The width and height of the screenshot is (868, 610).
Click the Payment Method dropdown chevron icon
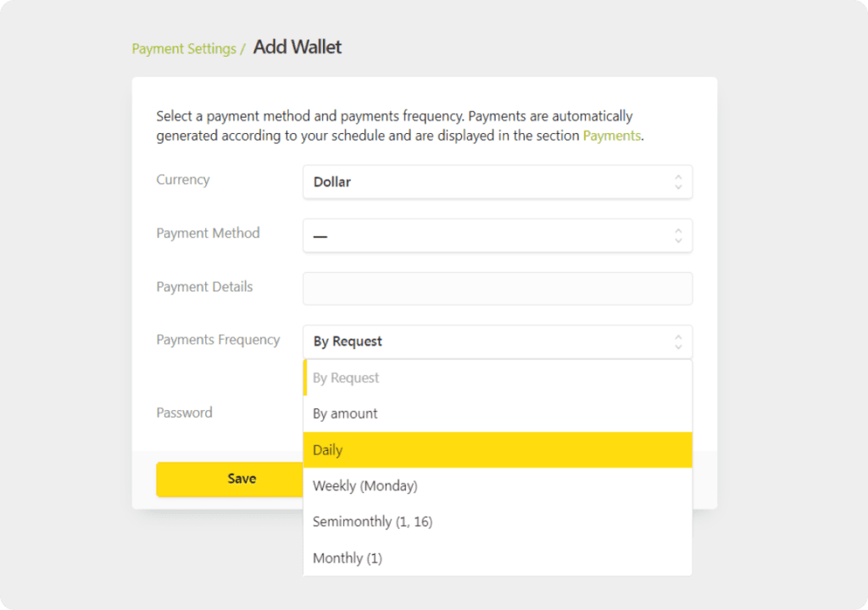pyautogui.click(x=677, y=236)
